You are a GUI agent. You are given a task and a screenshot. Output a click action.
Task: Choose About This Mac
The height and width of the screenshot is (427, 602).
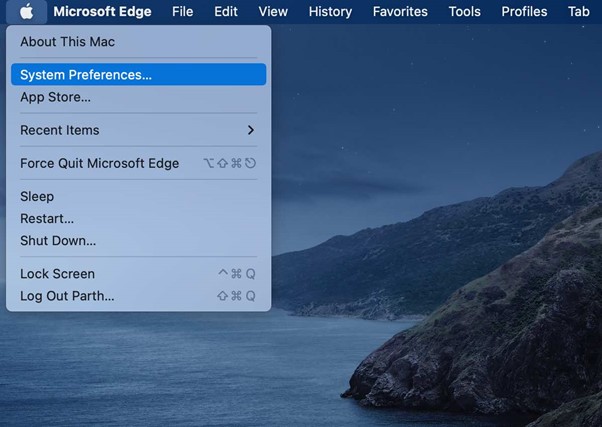point(139,41)
